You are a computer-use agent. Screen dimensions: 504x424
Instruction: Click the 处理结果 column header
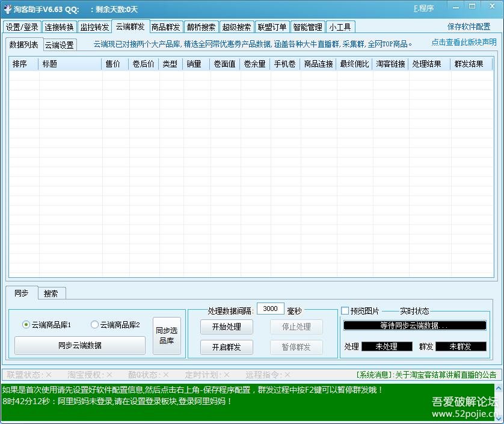[x=429, y=64]
